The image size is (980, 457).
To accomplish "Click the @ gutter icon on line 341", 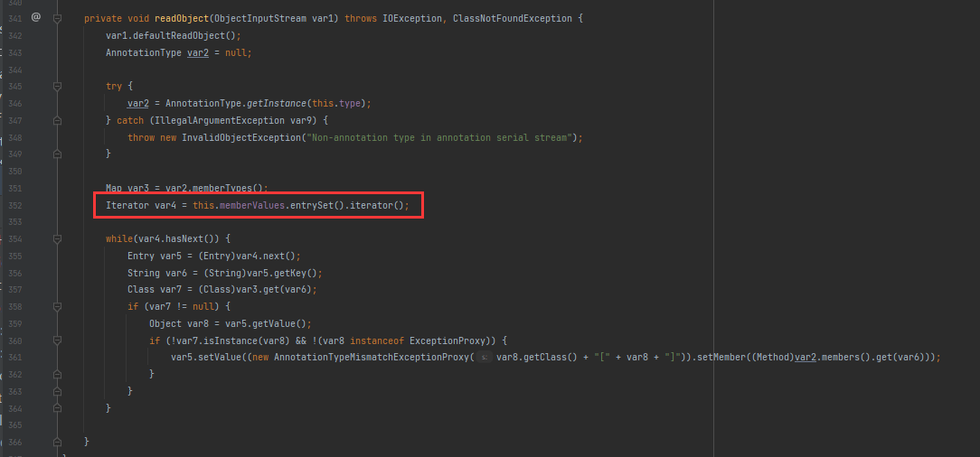I will pyautogui.click(x=35, y=18).
